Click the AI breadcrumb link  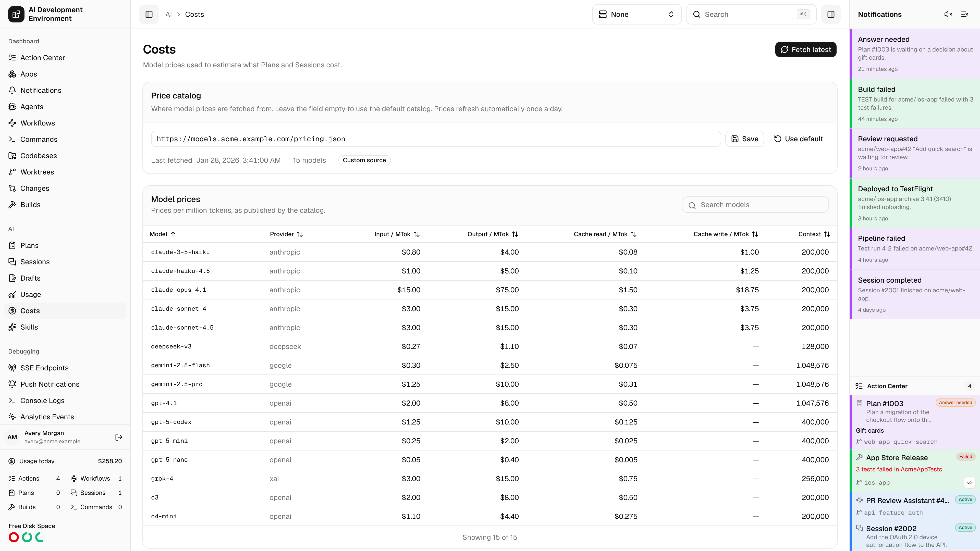168,15
